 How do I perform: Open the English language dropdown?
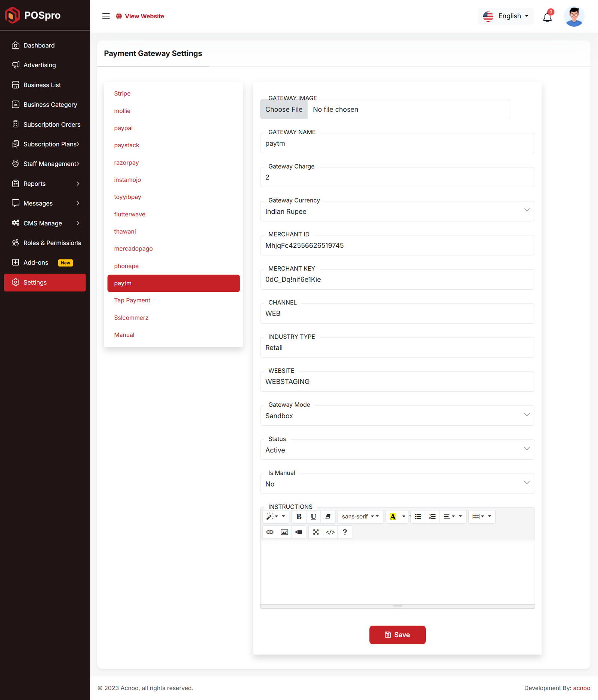tap(506, 16)
